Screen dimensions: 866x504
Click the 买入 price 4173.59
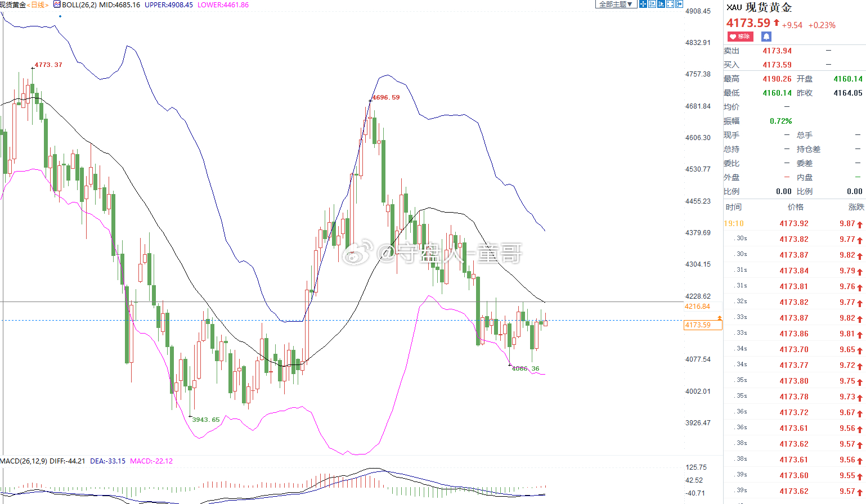click(777, 65)
